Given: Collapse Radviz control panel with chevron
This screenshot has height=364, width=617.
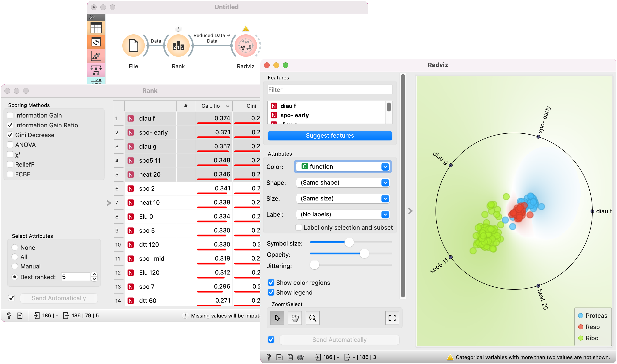Looking at the screenshot, I should [410, 211].
